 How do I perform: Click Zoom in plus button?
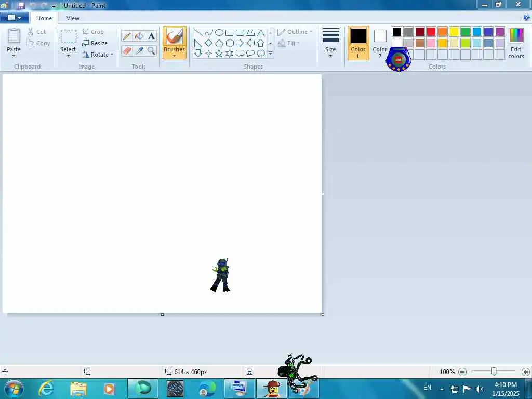[x=526, y=372]
